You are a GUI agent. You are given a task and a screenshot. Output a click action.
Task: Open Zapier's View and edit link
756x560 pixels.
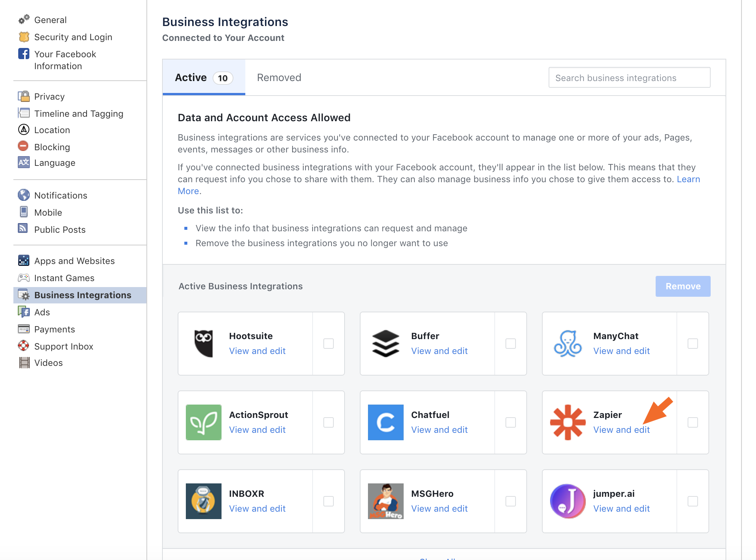[621, 429]
